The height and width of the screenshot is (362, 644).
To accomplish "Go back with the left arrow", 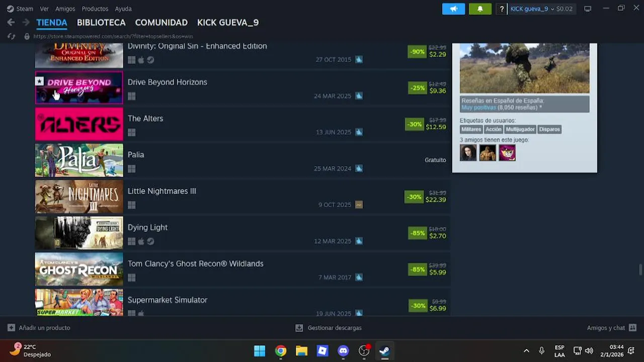I will (11, 23).
